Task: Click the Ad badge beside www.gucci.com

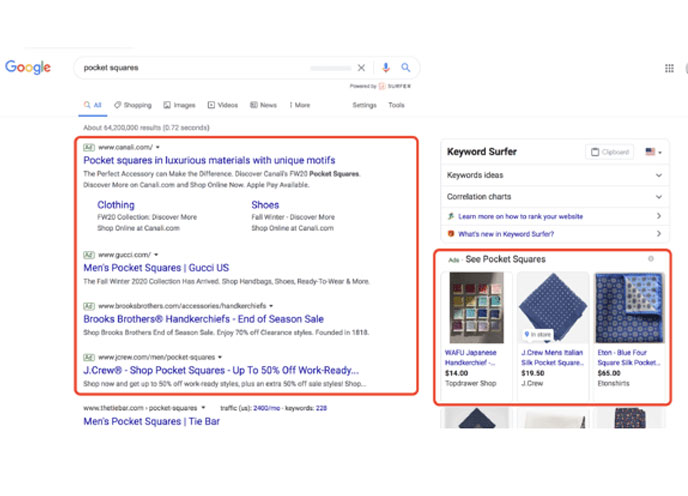Action: (x=89, y=255)
